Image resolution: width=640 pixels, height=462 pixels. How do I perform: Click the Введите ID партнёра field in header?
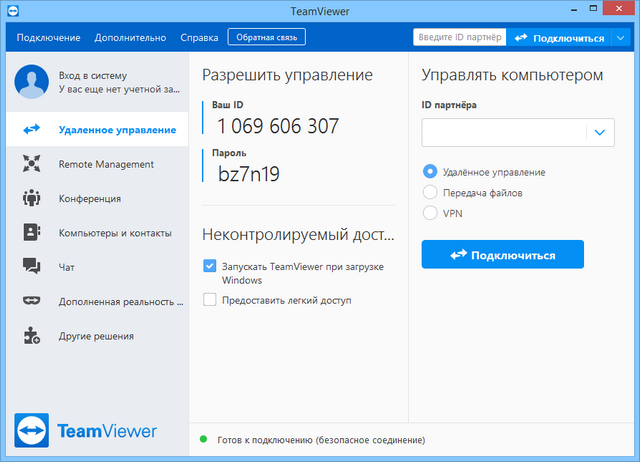click(x=458, y=38)
